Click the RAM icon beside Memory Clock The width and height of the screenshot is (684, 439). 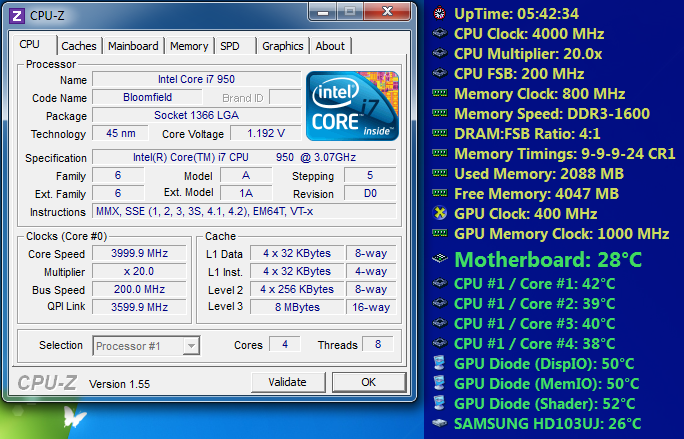(x=440, y=93)
